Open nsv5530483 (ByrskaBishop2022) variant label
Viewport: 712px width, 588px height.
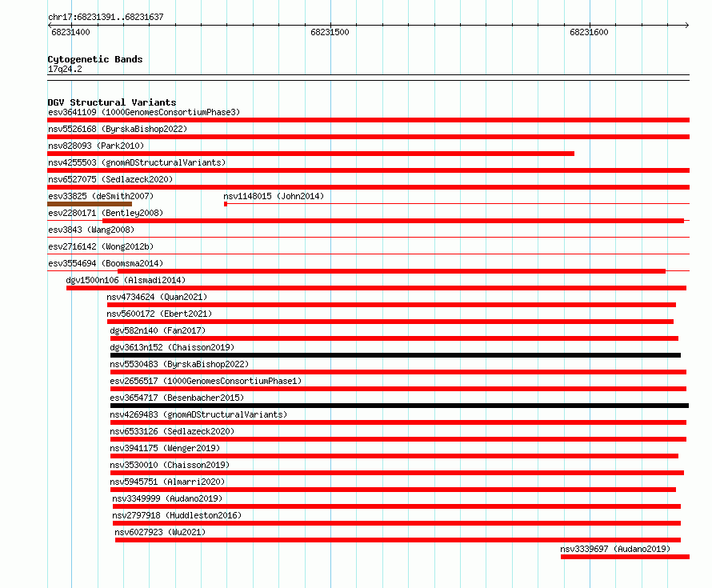(x=179, y=364)
